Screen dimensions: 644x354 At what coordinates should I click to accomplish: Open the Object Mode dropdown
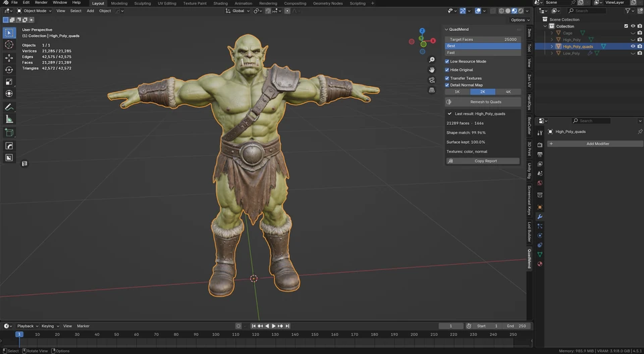(x=34, y=11)
